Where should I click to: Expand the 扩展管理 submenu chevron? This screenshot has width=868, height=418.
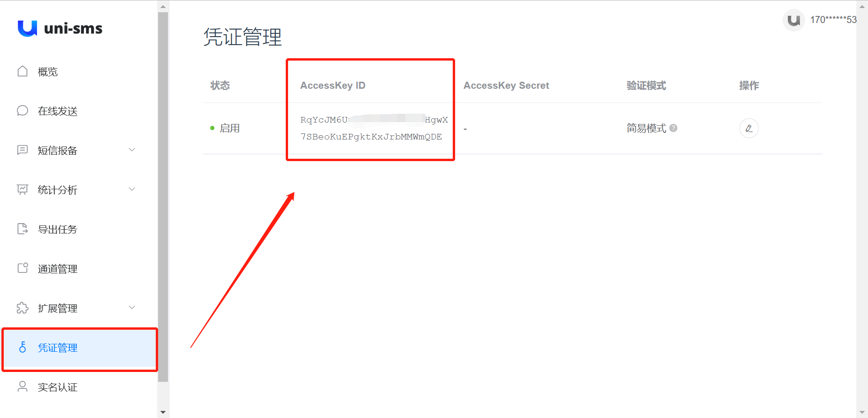[x=132, y=308]
